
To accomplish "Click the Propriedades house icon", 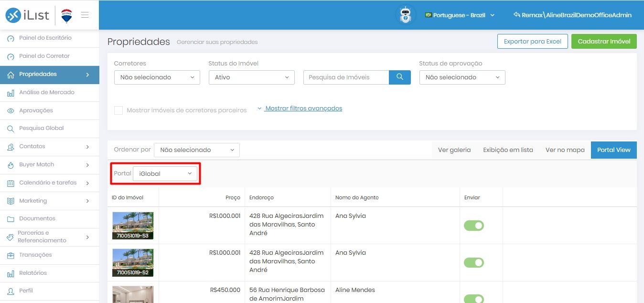I will [x=11, y=75].
